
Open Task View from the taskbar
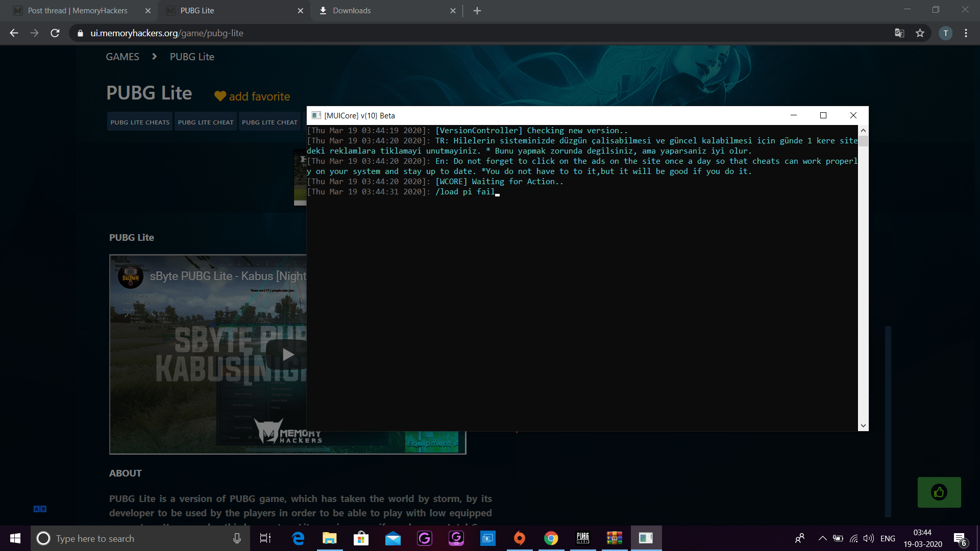265,538
